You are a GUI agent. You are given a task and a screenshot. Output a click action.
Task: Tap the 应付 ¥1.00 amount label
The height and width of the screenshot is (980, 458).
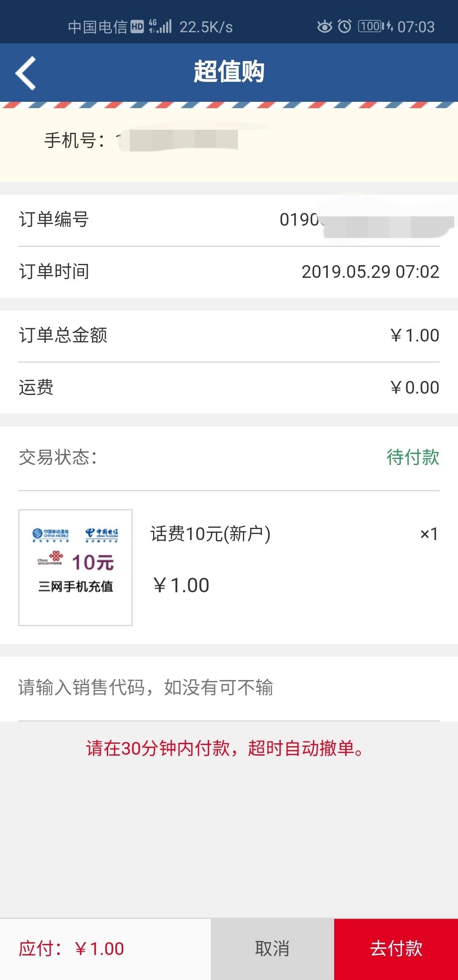tap(71, 949)
